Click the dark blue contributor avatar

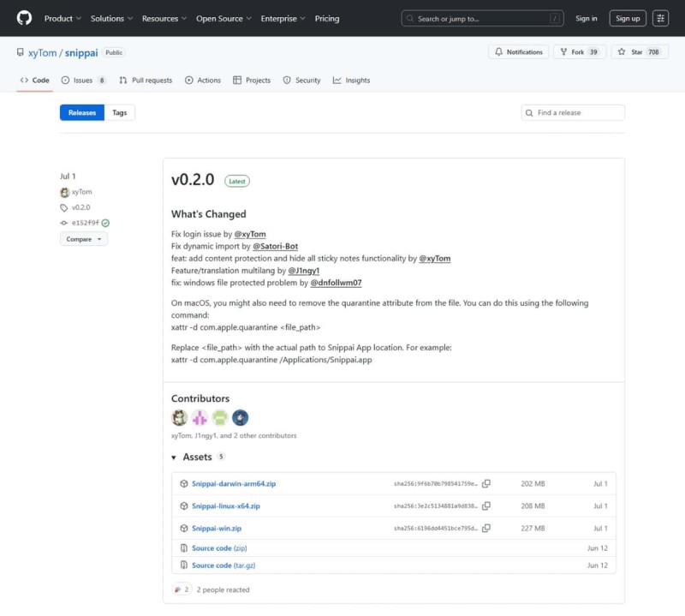pos(241,418)
